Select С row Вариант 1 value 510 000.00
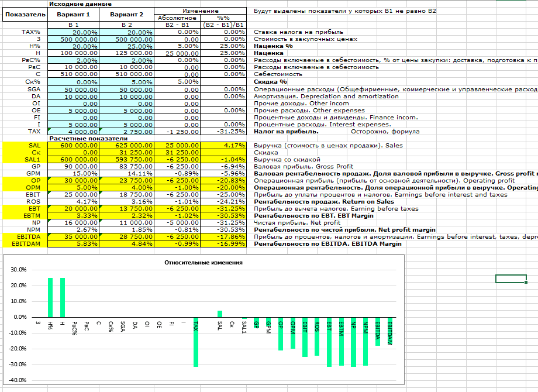The height and width of the screenshot is (392, 538). coord(74,74)
